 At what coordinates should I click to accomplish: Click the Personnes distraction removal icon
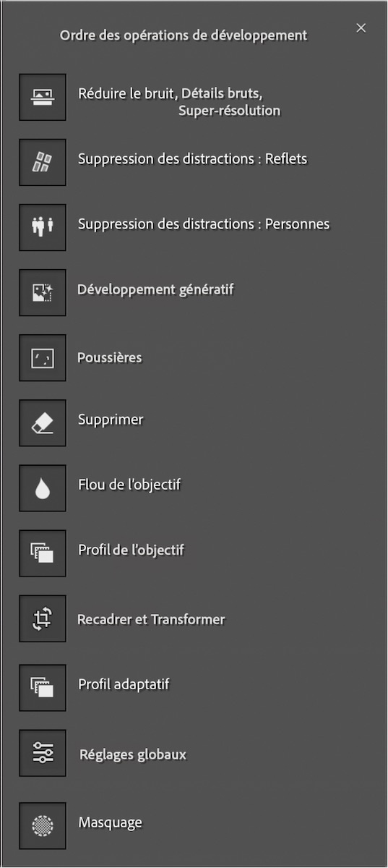pos(43,227)
